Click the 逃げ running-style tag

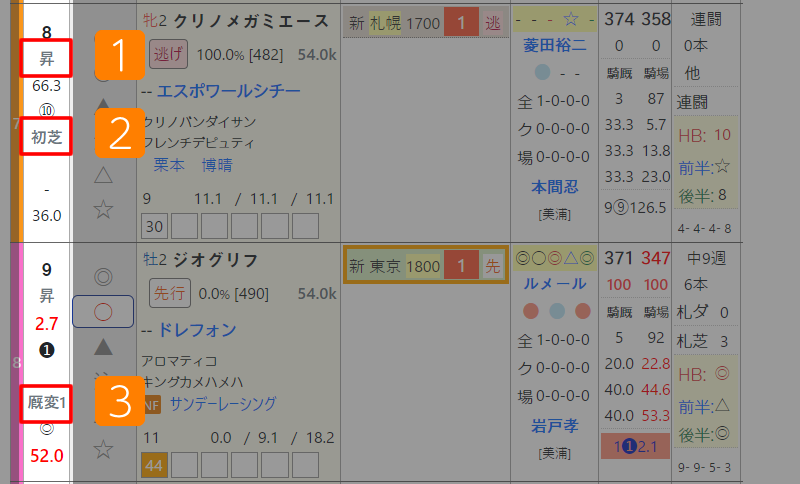click(x=168, y=54)
